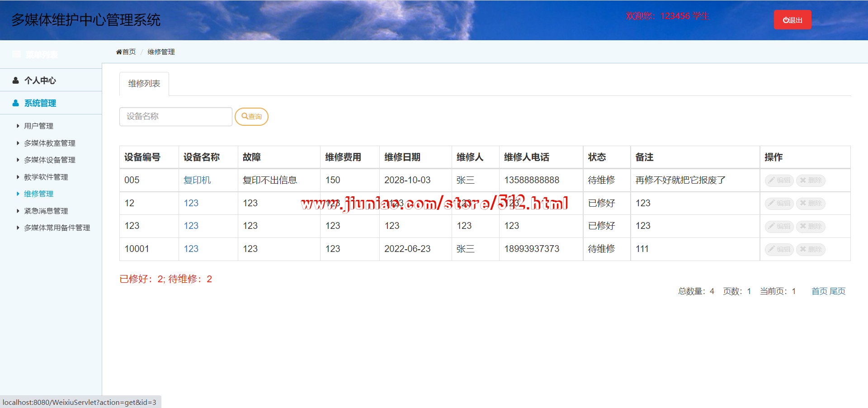Select the date 2022-06-23
The width and height of the screenshot is (868, 408).
(x=407, y=249)
